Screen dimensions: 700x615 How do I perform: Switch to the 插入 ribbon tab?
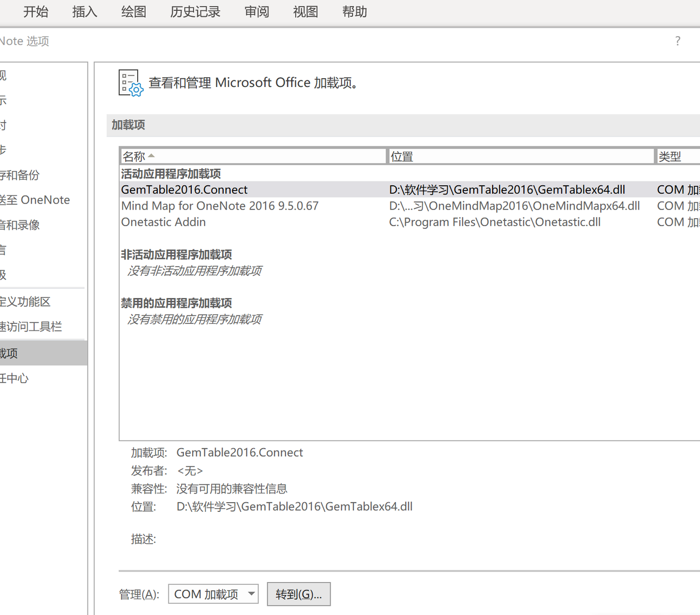tap(85, 12)
